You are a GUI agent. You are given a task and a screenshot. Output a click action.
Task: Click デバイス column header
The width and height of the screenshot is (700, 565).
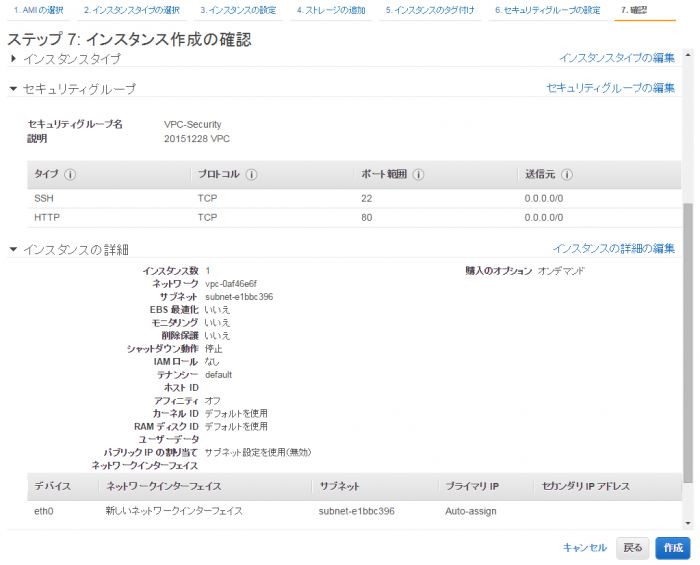[x=52, y=486]
